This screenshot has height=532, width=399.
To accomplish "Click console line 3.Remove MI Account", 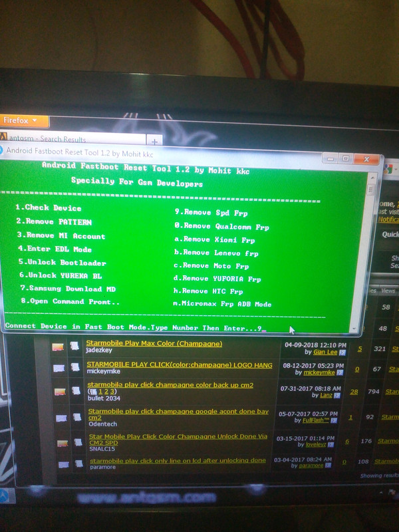I will (61, 235).
